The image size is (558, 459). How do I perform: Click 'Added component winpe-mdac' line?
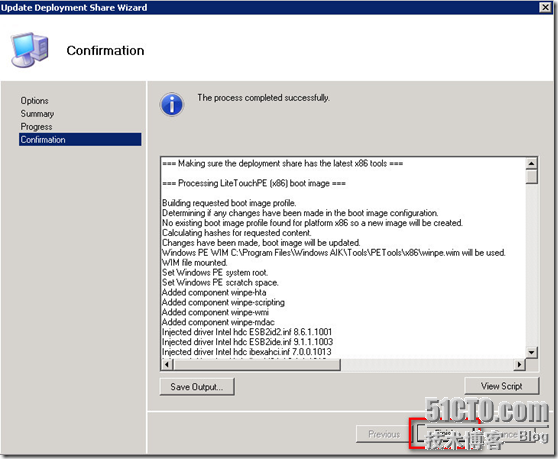tap(219, 322)
